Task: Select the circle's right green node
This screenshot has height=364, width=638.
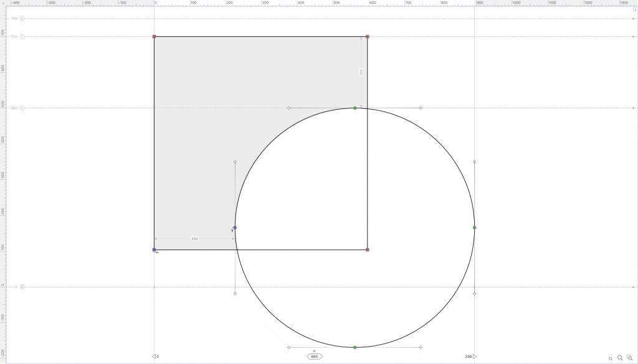Action: coord(474,228)
